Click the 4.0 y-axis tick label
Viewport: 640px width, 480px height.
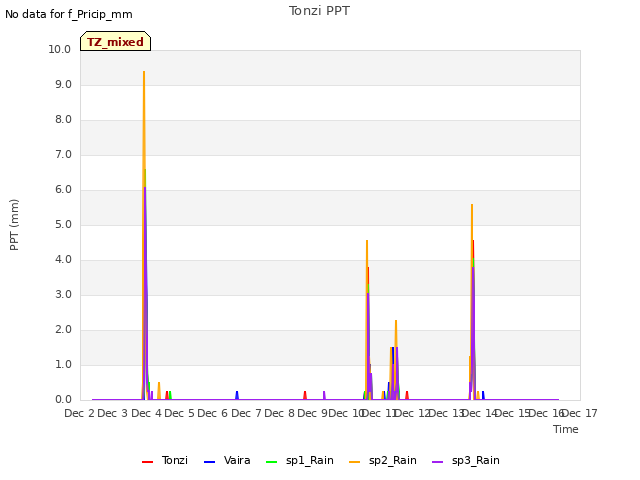point(63,260)
